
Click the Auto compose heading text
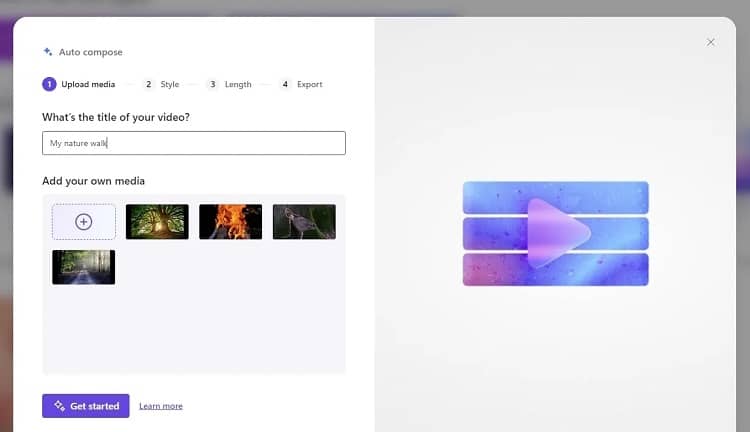(x=91, y=52)
